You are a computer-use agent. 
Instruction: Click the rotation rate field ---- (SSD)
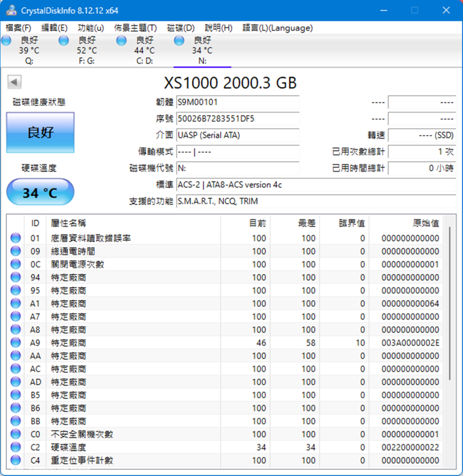click(x=422, y=135)
